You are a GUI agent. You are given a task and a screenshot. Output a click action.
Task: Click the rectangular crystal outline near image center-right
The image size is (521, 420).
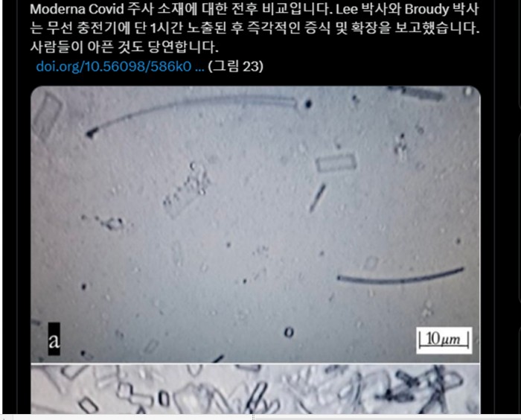[x=336, y=162]
